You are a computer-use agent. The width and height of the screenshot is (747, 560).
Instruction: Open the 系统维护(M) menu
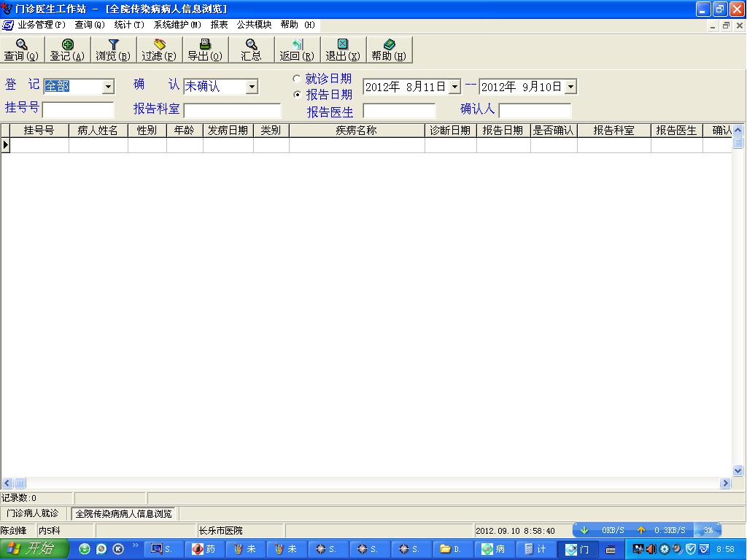[x=177, y=25]
